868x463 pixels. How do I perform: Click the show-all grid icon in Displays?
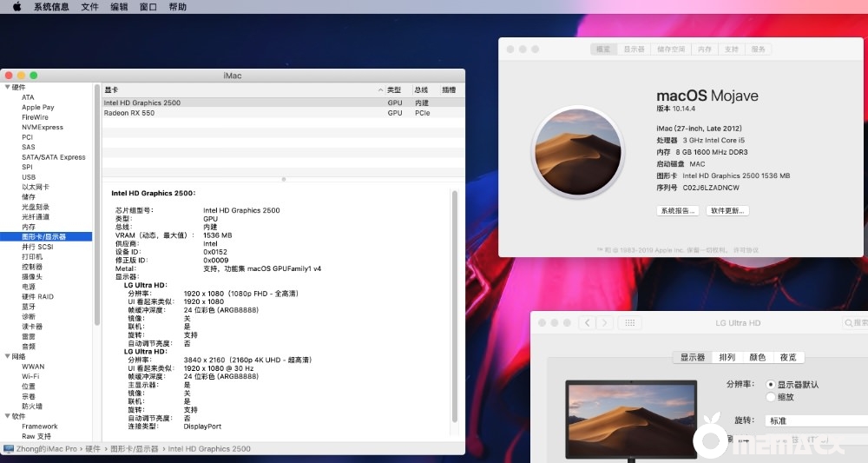(x=630, y=323)
